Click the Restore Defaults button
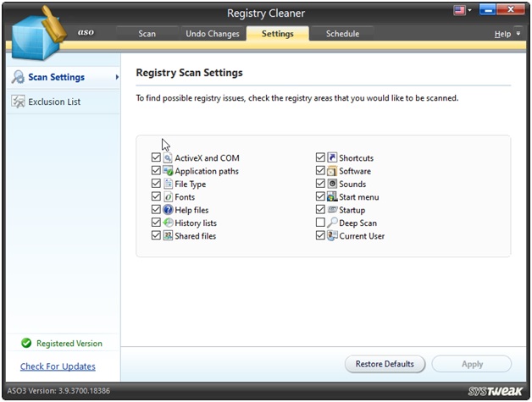532x402 pixels. (385, 364)
